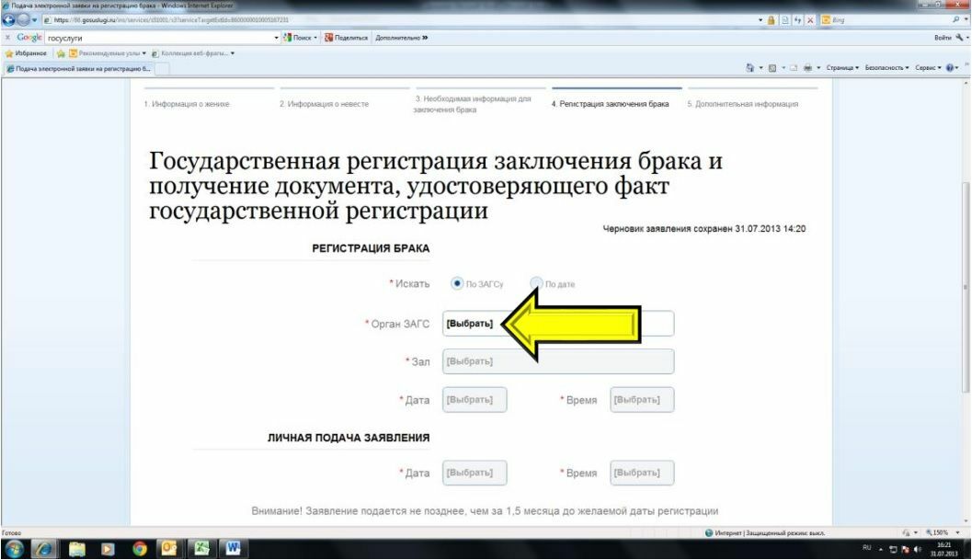Click 'Рекомендуемые узлы' in favorites bar
Viewport: 972px width, 560px height.
pyautogui.click(x=108, y=53)
